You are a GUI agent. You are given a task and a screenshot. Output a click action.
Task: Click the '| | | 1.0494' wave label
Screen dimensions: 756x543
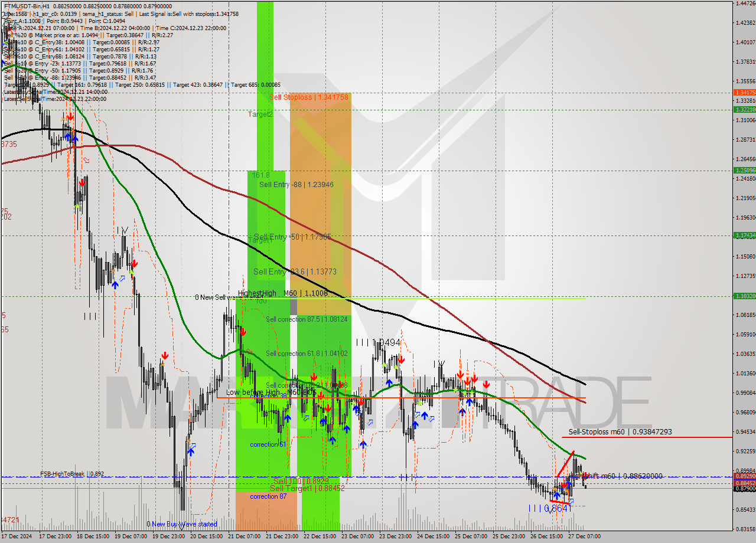pyautogui.click(x=378, y=342)
